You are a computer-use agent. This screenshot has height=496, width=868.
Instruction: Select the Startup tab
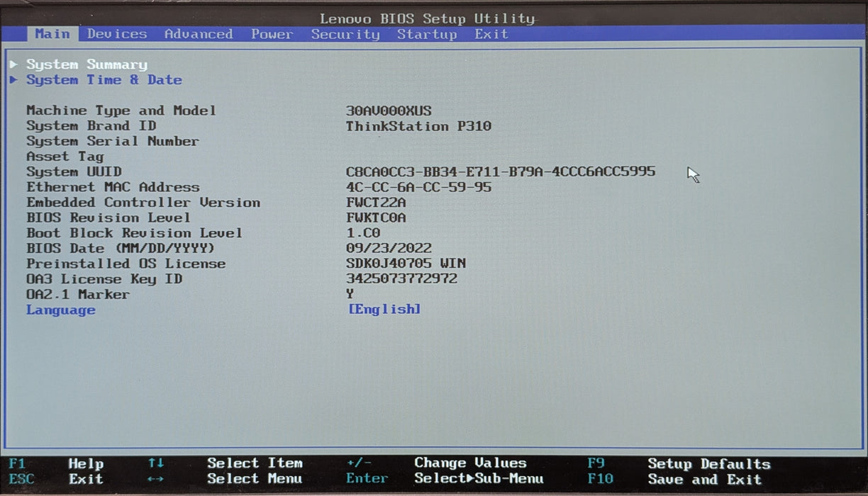pos(427,34)
